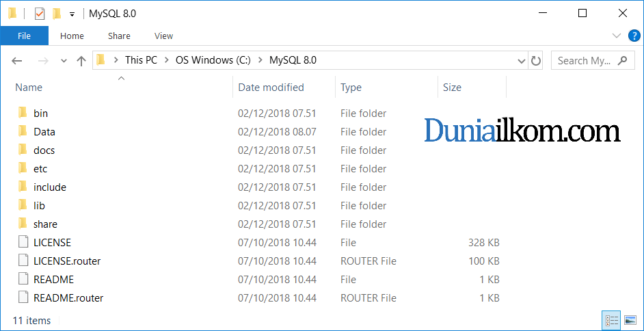Click MySQL 8.0 breadcrumb segment
The width and height of the screenshot is (644, 331).
(293, 60)
